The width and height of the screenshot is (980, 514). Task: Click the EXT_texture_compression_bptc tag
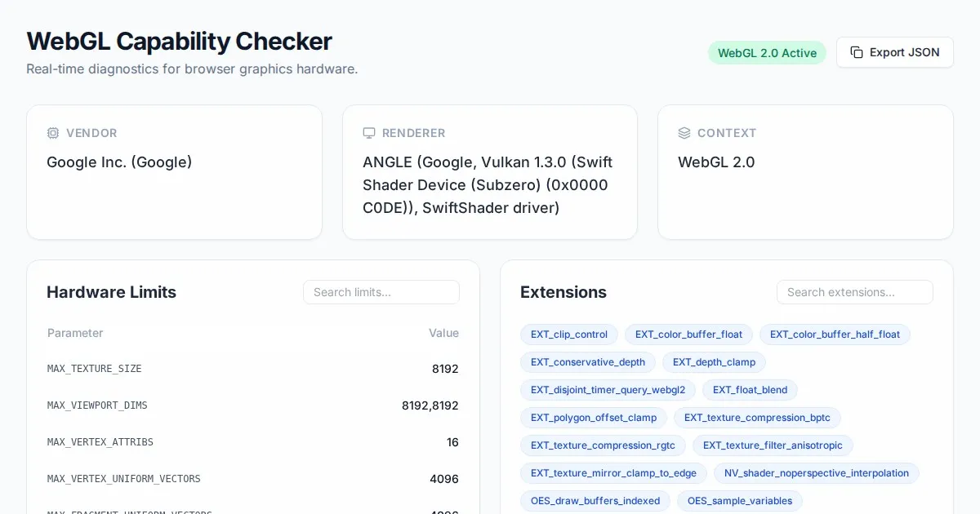757,418
